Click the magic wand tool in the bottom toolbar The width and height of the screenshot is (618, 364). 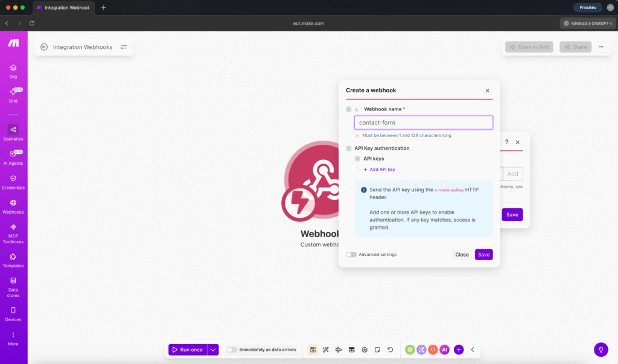[325, 350]
